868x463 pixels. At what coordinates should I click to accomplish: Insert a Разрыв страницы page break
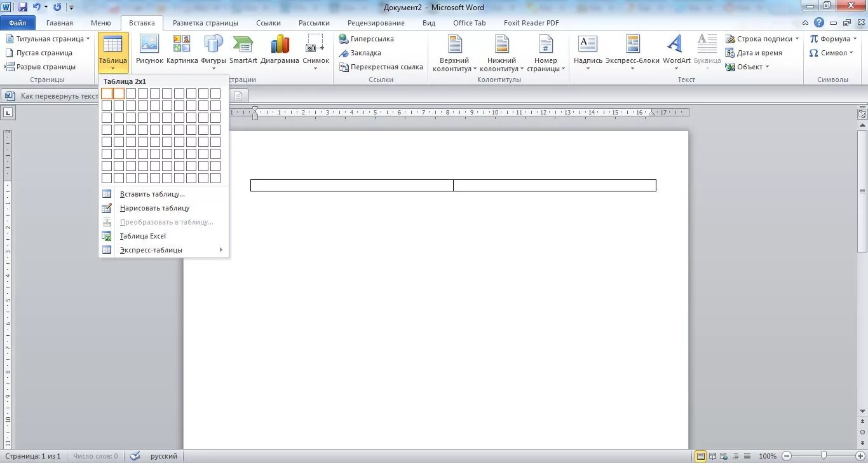(x=41, y=67)
